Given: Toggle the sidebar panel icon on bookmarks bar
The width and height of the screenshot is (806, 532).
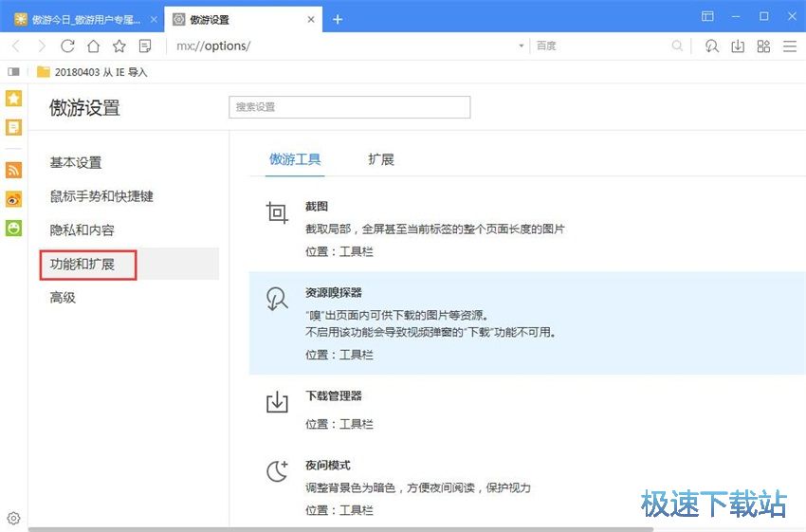Looking at the screenshot, I should tap(14, 72).
